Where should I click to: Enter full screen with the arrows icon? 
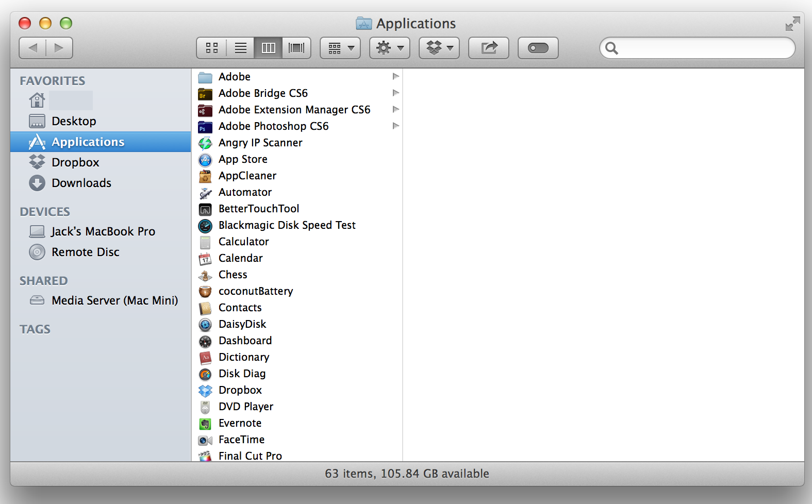tap(792, 24)
